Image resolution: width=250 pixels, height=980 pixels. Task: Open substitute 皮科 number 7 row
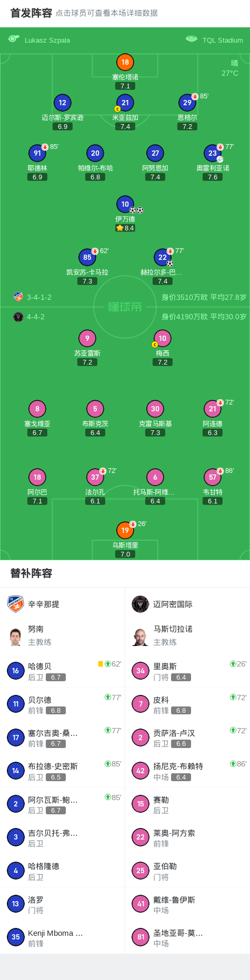[187, 704]
